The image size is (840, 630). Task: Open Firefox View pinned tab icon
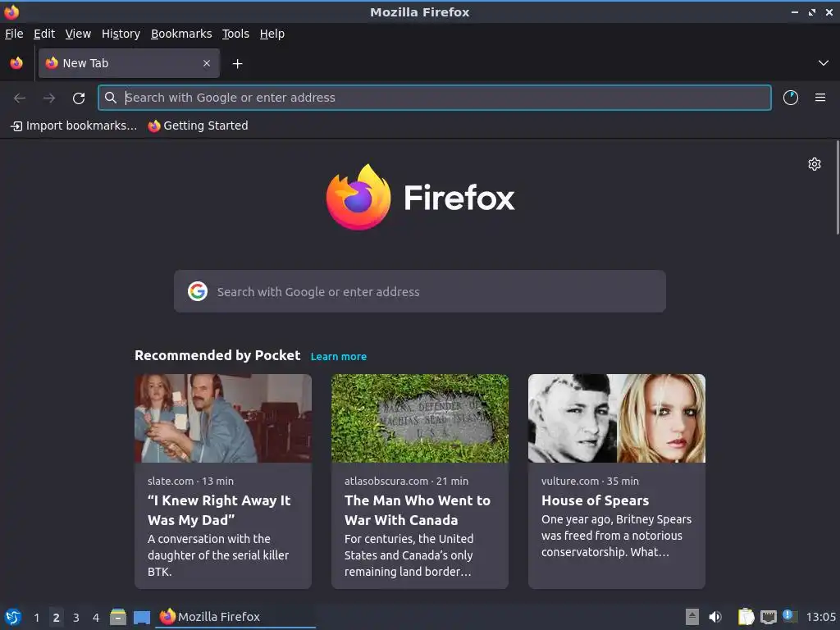16,63
